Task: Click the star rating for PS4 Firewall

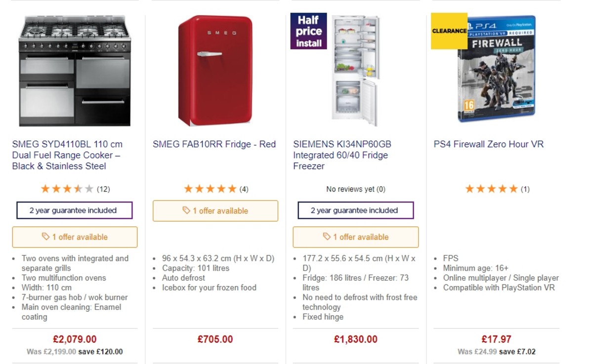Action: click(x=491, y=188)
